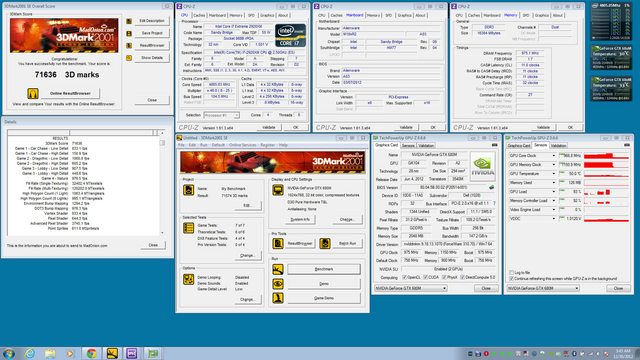640x360 pixels.
Task: Open the Run menu in 3DMark2001
Action: click(204, 145)
